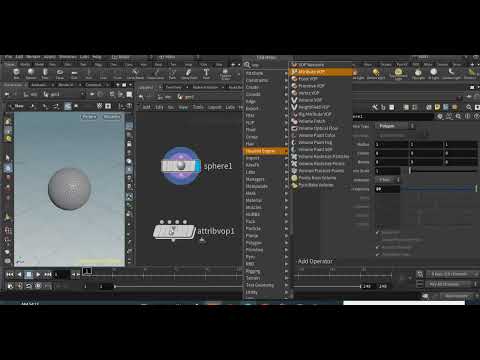Viewport: 480px width, 360px height.
Task: Click the magnifier icon in the TAB menu
Action: point(247,65)
